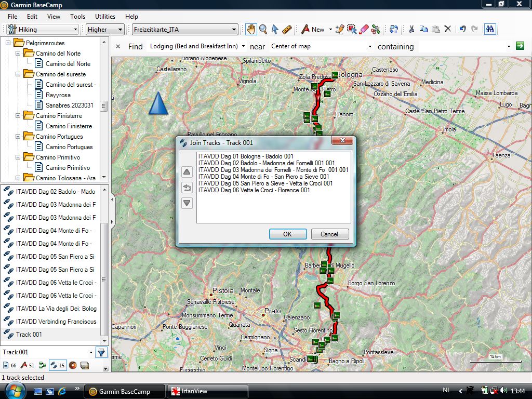Open the Utilities menu
The width and height of the screenshot is (532, 399).
[105, 17]
